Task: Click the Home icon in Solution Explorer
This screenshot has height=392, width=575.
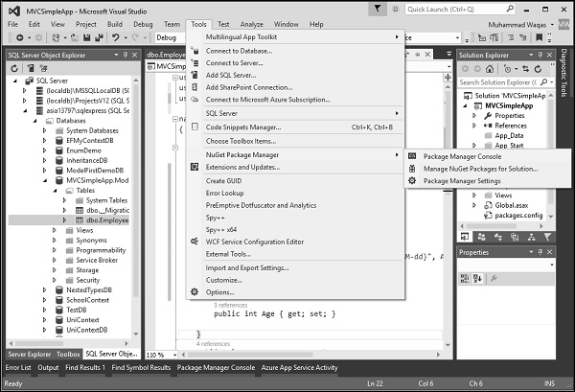Action: point(490,69)
